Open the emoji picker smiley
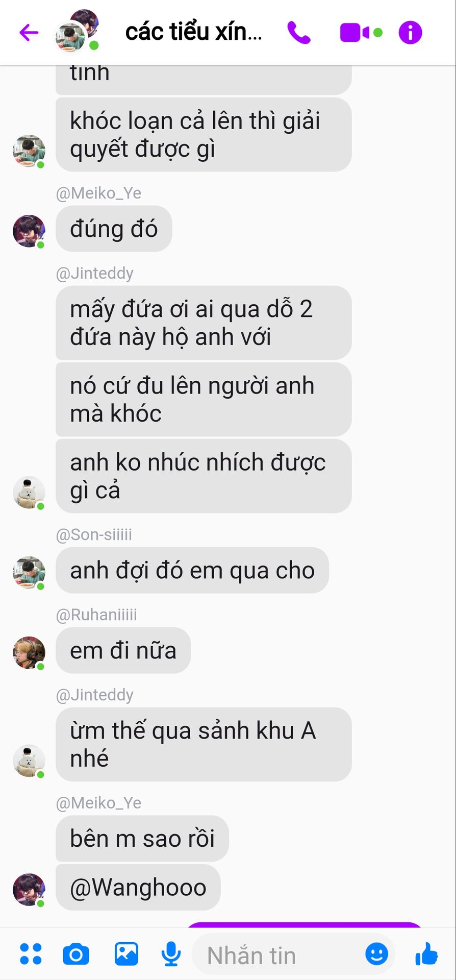Viewport: 456px width, 980px height. point(376,954)
